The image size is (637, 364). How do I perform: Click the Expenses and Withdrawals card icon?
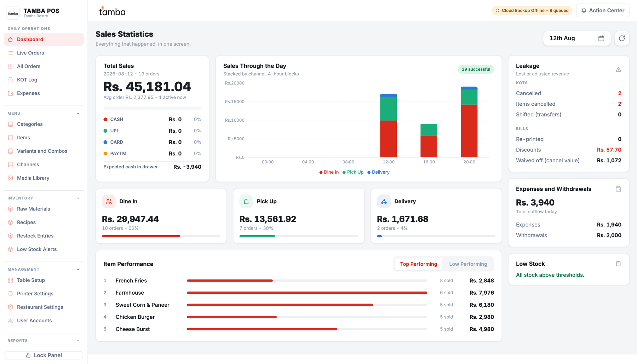click(x=618, y=189)
